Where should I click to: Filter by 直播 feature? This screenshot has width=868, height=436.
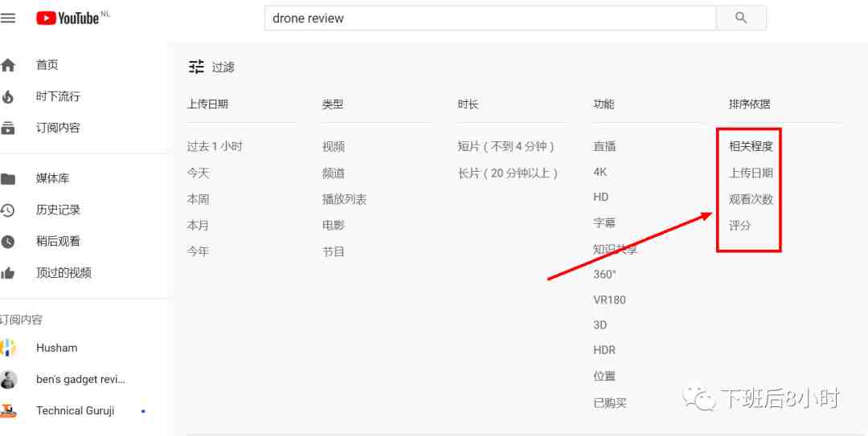[x=604, y=147]
